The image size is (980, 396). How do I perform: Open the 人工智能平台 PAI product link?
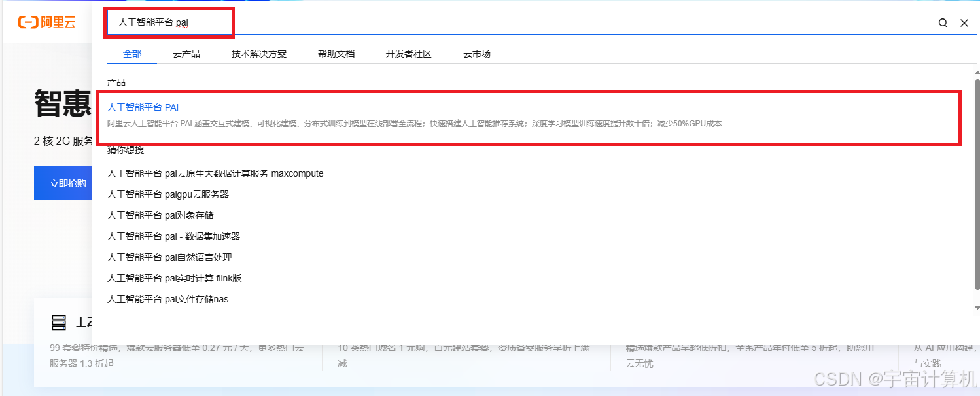click(143, 107)
